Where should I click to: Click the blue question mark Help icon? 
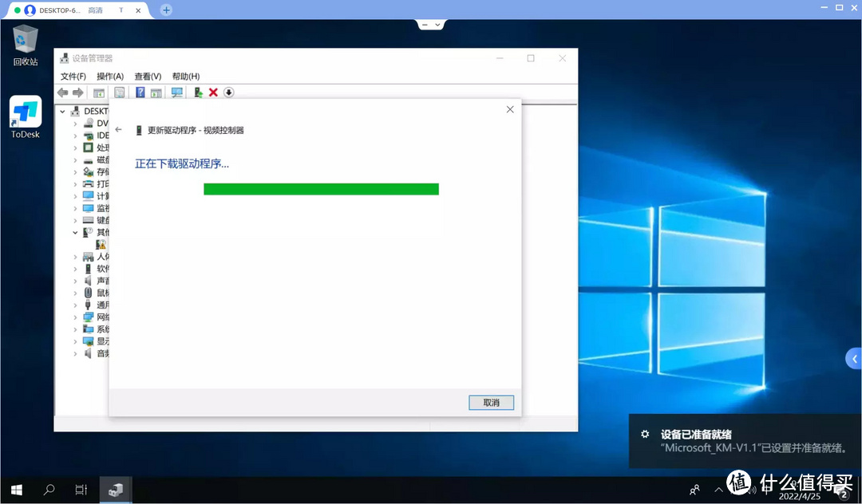pos(140,93)
